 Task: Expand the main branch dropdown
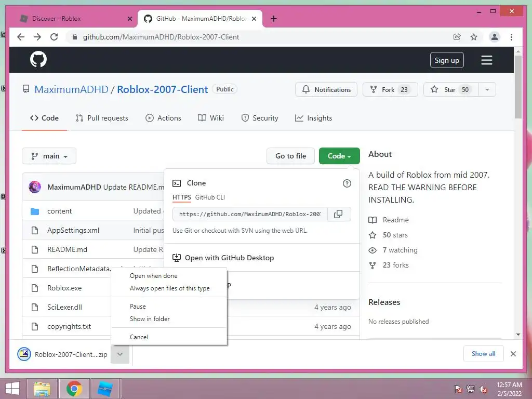[x=49, y=156]
